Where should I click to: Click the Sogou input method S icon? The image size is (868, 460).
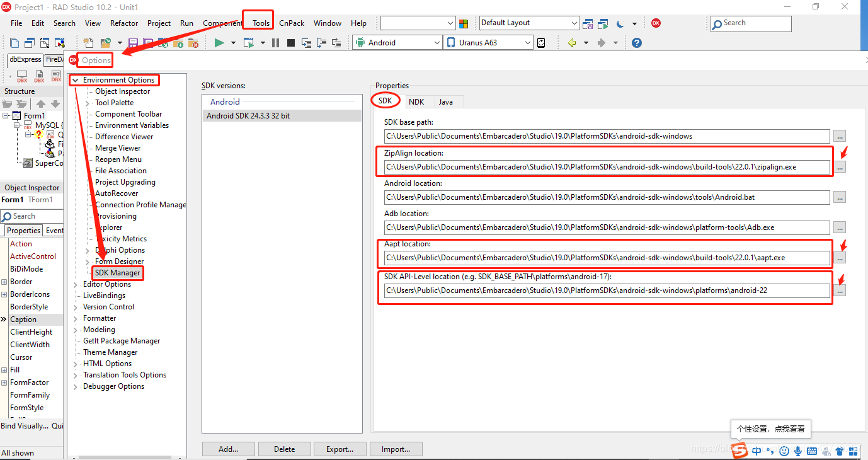[x=739, y=450]
